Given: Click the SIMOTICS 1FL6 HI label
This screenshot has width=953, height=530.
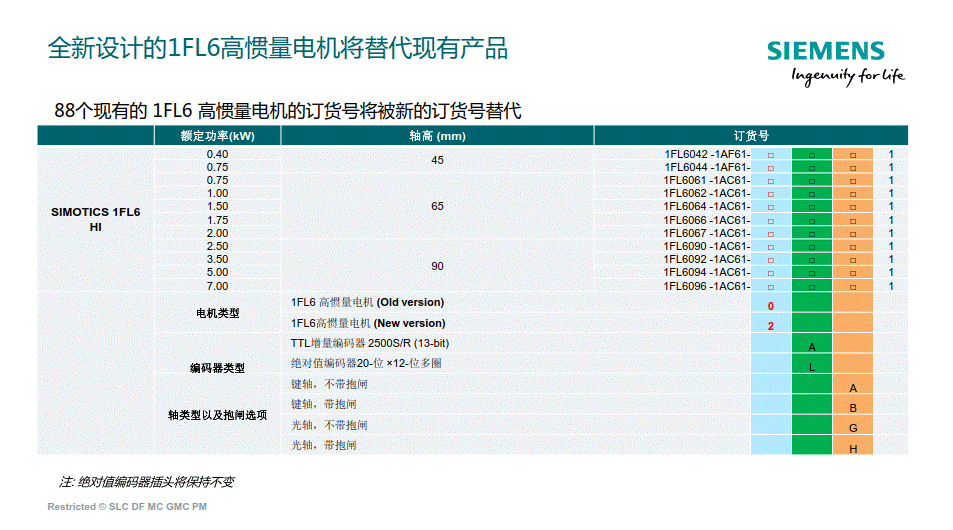Looking at the screenshot, I should click(x=96, y=220).
